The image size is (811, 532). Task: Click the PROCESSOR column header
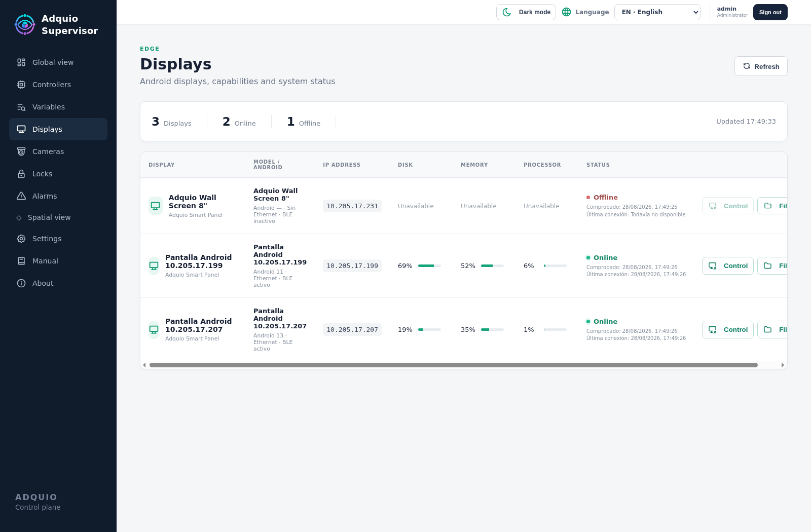[x=542, y=165]
